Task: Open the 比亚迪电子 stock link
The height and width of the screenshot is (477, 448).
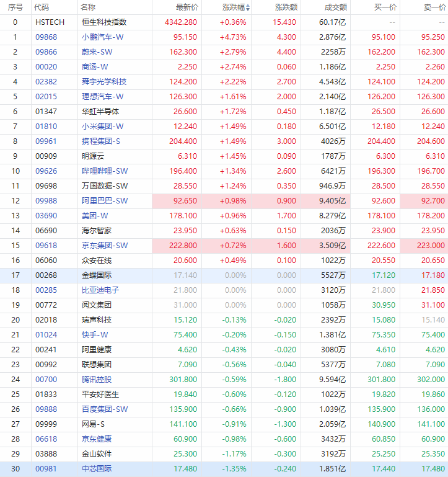Action: point(100,290)
